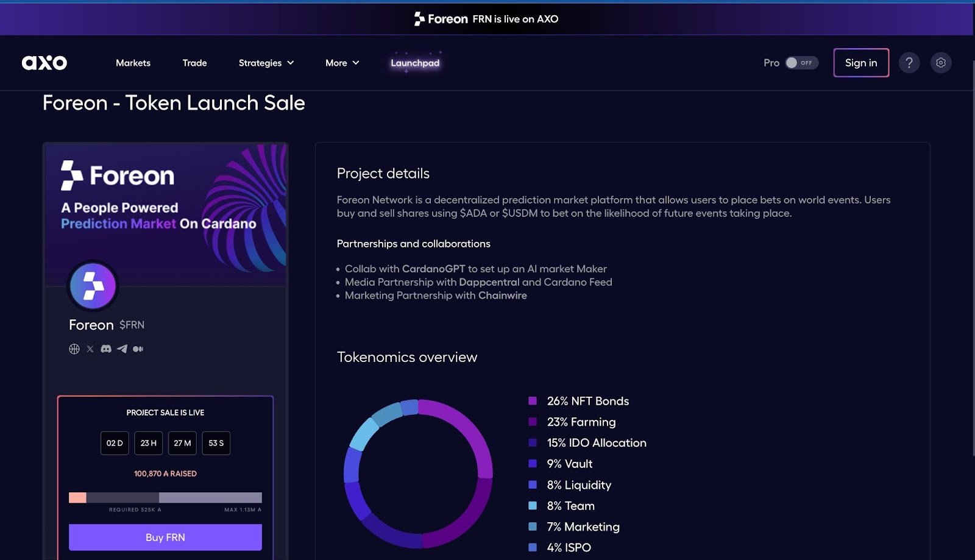Toggle the Pro mode switch
Viewport: 975px width, 560px height.
click(801, 63)
